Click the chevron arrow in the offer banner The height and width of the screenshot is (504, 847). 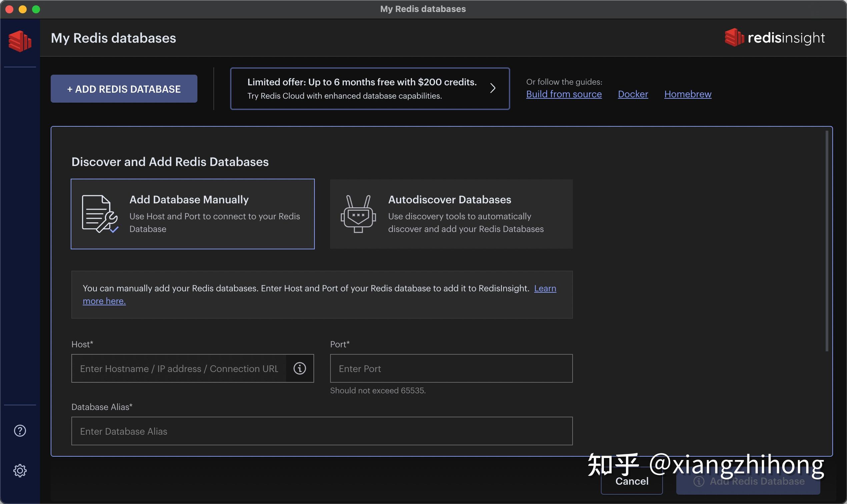pyautogui.click(x=493, y=88)
